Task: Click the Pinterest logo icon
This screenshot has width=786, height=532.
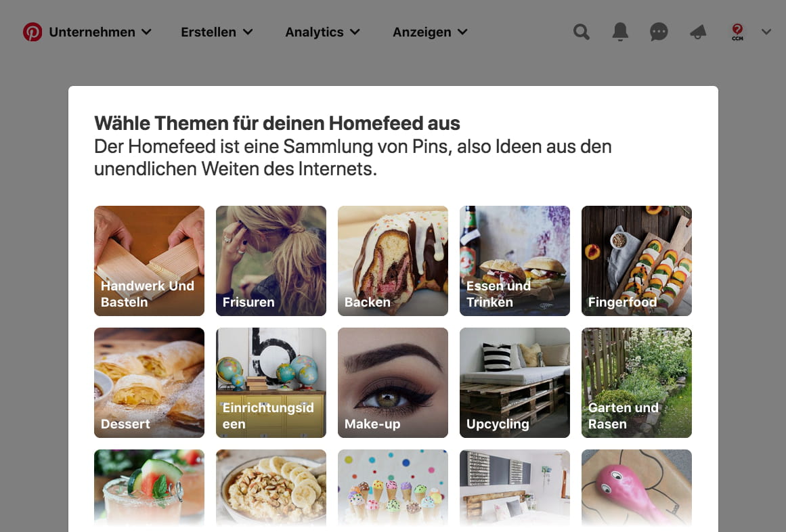Action: point(32,32)
